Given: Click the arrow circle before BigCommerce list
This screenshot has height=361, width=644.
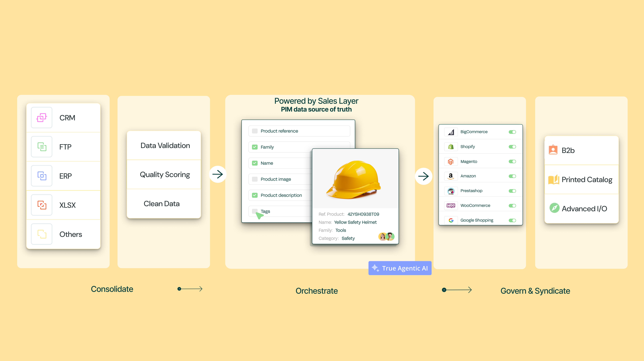Looking at the screenshot, I should coord(424,176).
